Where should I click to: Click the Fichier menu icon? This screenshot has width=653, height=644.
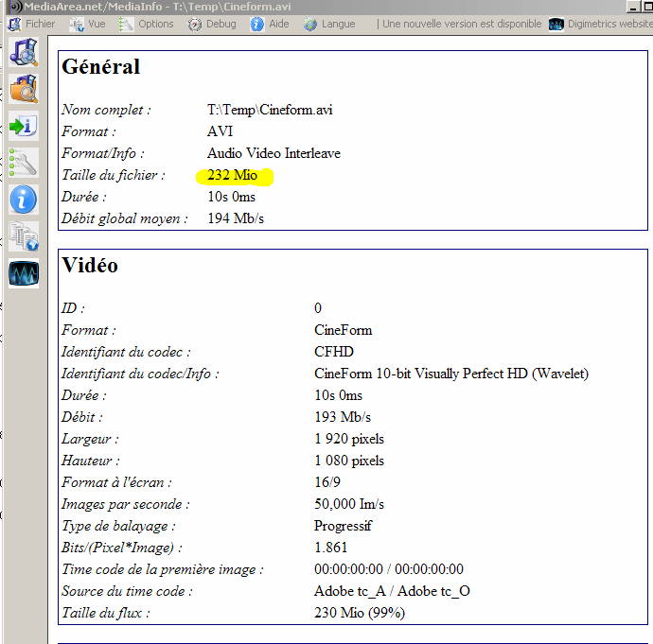pyautogui.click(x=14, y=25)
